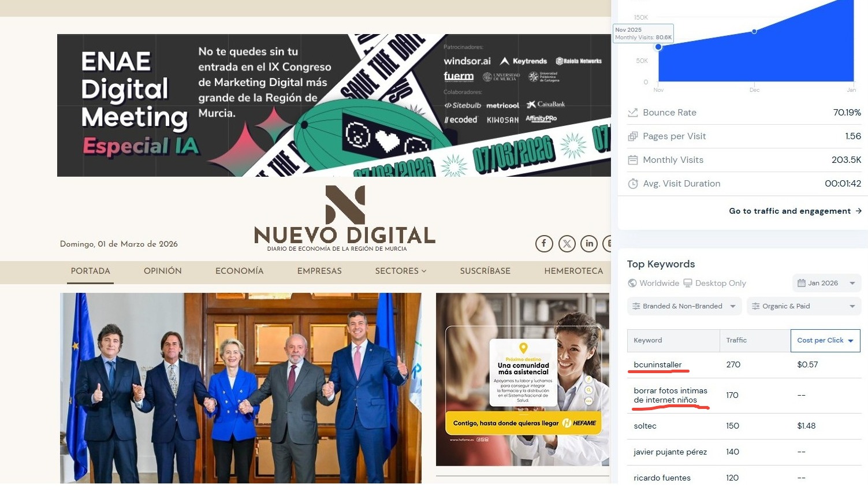Open the Organic & Paid dropdown
Viewport: 868px width, 495px height.
point(803,306)
